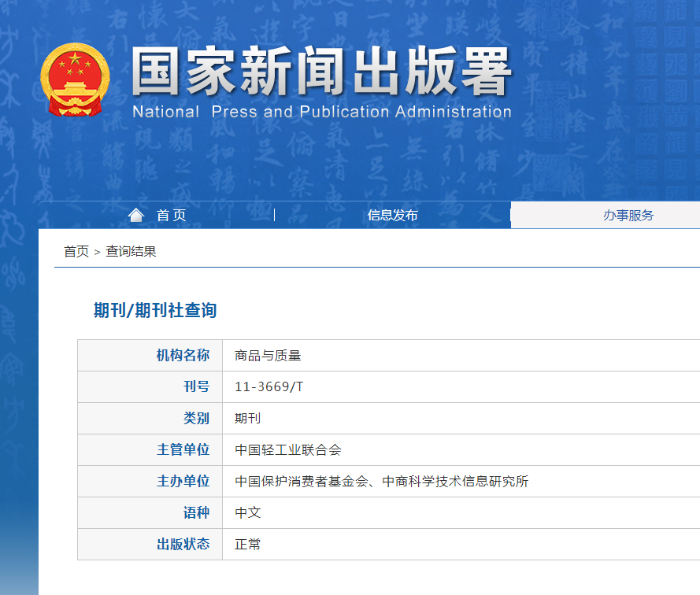
Task: Open the 信息发布 navigation tab
Action: tap(392, 216)
